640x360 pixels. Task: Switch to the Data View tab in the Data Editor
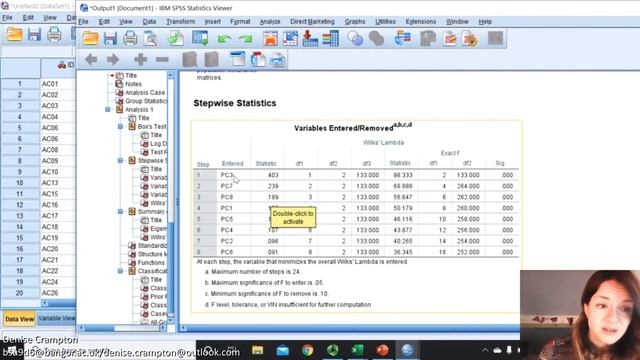pos(20,319)
